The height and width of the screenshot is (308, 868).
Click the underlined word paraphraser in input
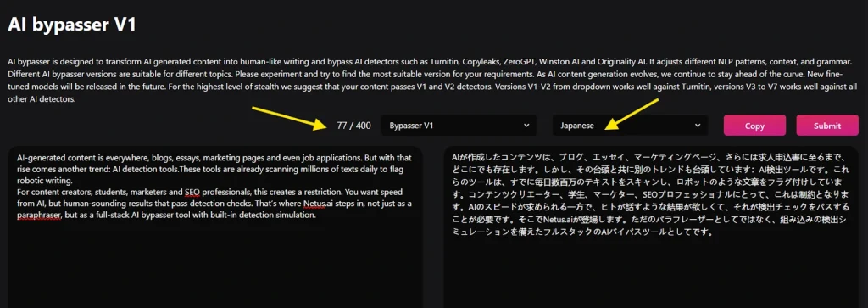(x=39, y=215)
